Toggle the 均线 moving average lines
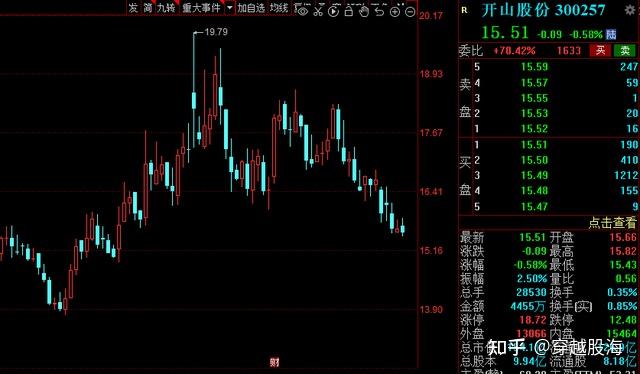 coord(279,8)
